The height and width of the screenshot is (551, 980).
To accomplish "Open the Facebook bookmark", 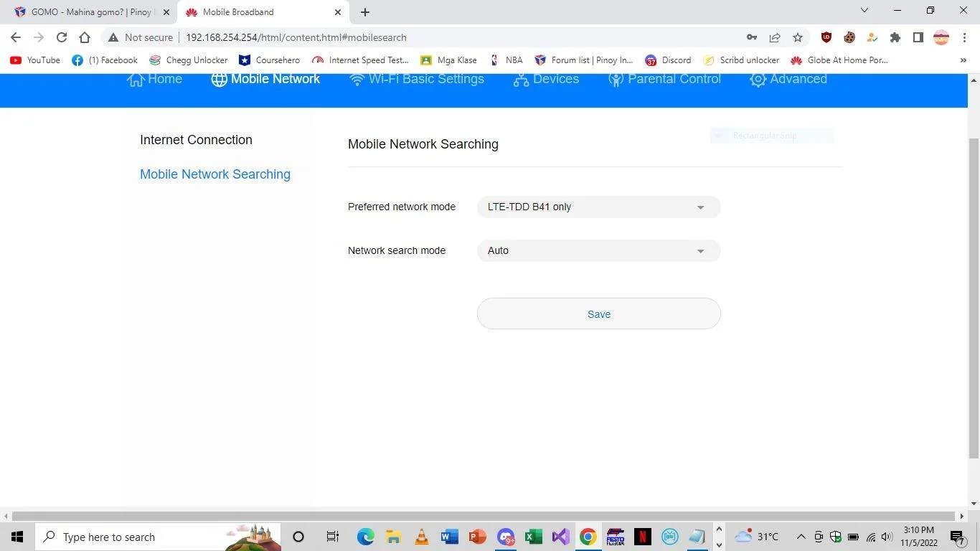I will [x=105, y=60].
